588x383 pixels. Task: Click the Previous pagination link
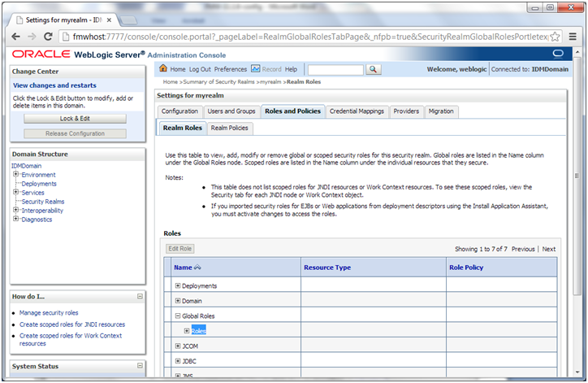523,249
